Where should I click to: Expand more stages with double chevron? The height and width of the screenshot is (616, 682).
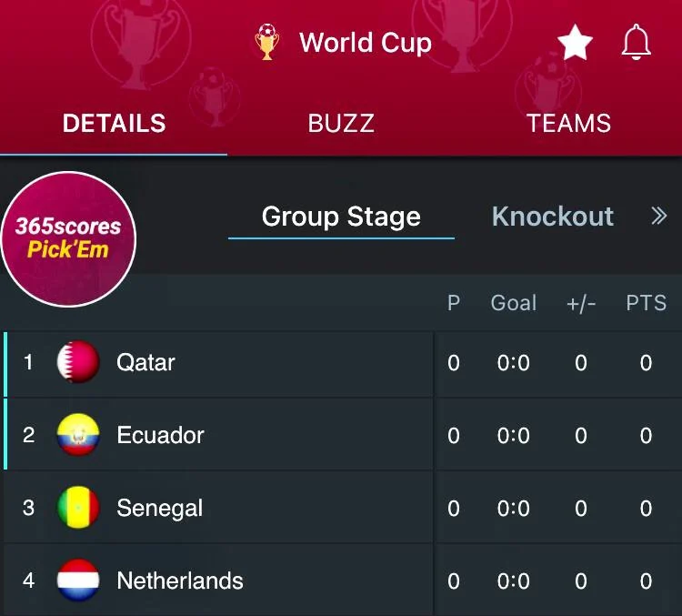point(659,217)
